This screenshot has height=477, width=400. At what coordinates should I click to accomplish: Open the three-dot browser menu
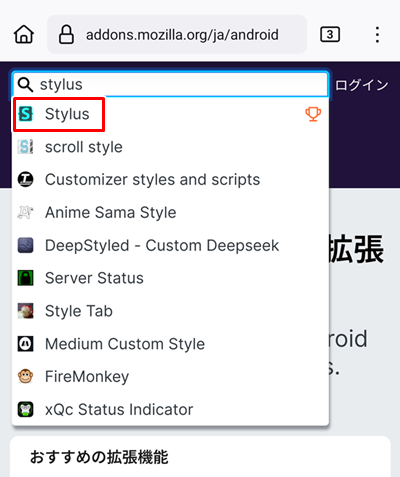pyautogui.click(x=377, y=34)
